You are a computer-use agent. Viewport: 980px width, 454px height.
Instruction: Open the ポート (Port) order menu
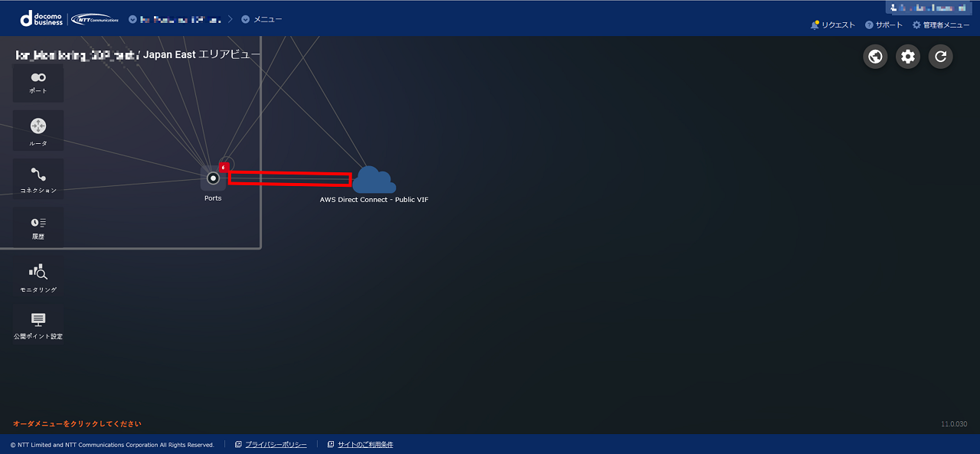pos(38,83)
